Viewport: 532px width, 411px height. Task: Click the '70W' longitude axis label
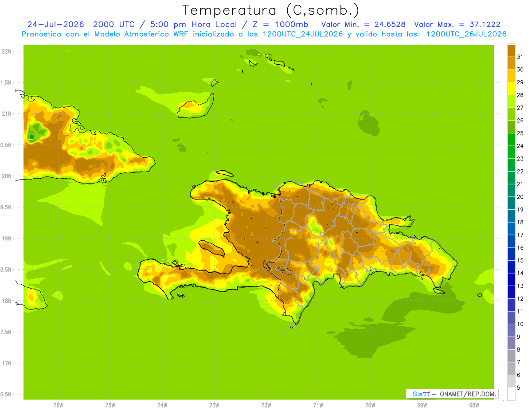pyautogui.click(x=370, y=405)
